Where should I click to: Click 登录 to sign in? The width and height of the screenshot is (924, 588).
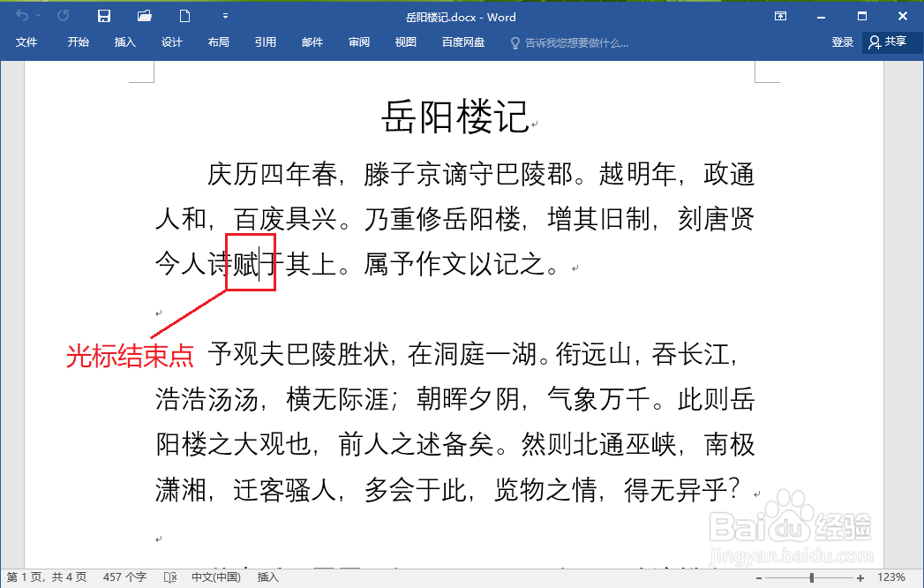pyautogui.click(x=843, y=42)
